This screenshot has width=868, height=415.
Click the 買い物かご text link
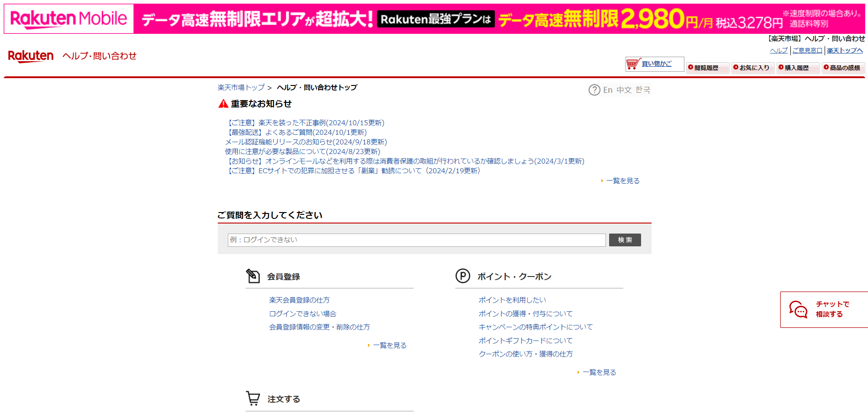657,64
